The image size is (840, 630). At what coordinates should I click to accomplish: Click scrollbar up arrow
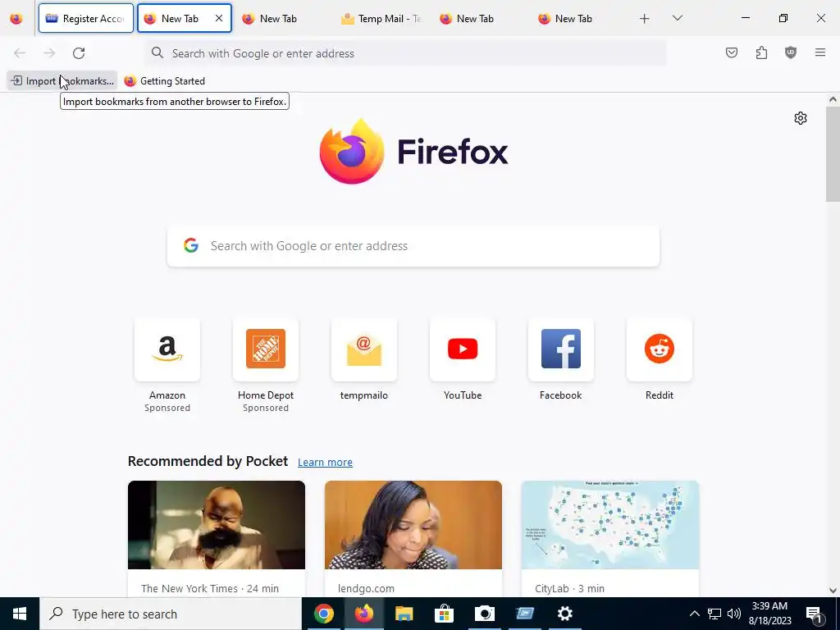pyautogui.click(x=833, y=99)
